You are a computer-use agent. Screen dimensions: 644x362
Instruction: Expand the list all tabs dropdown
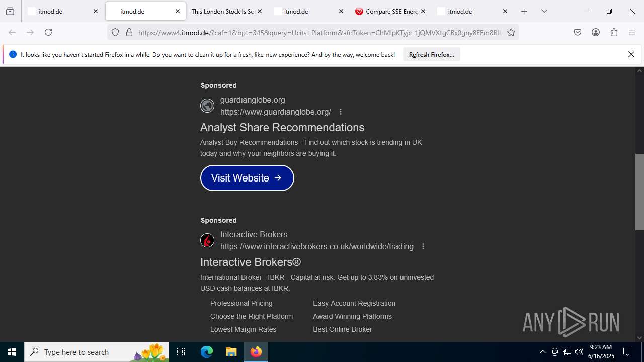(x=544, y=11)
